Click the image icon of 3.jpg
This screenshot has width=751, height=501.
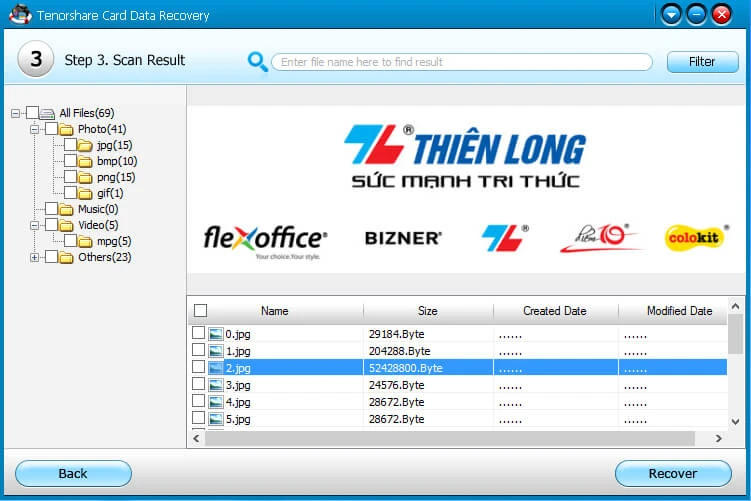pyautogui.click(x=216, y=385)
